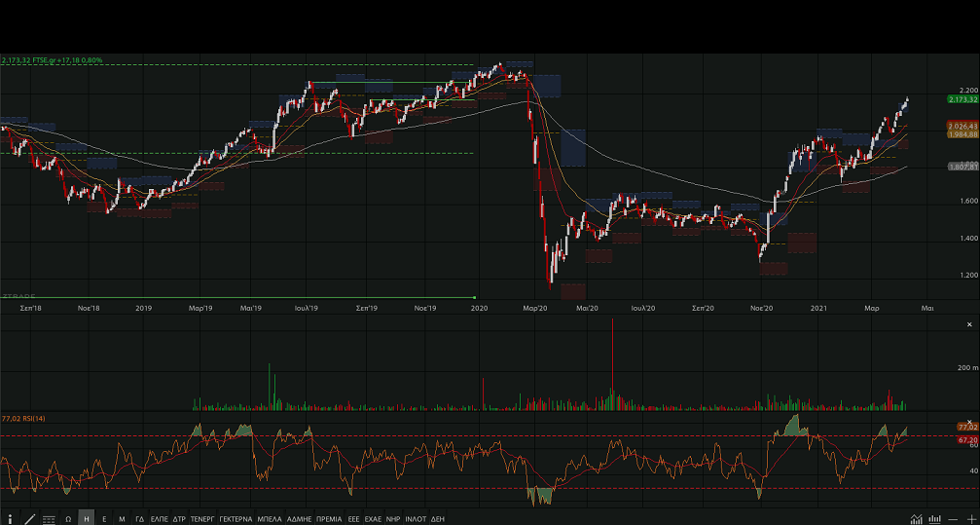Open the ΕΧΑΕ symbol chart

click(373, 519)
